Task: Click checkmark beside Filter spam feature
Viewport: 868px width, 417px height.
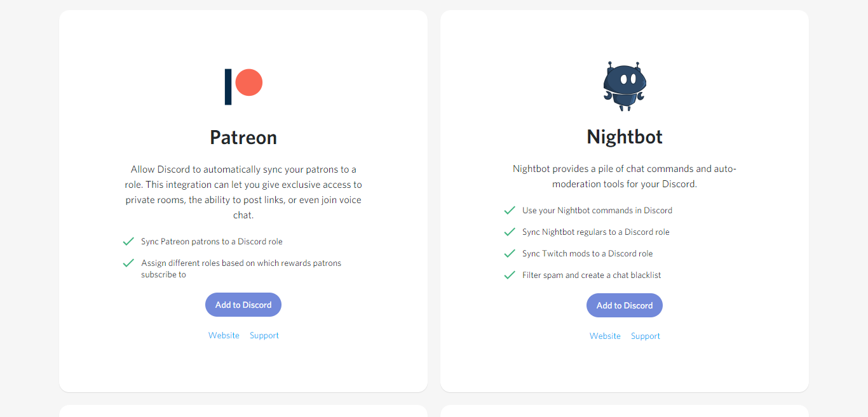Action: point(510,275)
